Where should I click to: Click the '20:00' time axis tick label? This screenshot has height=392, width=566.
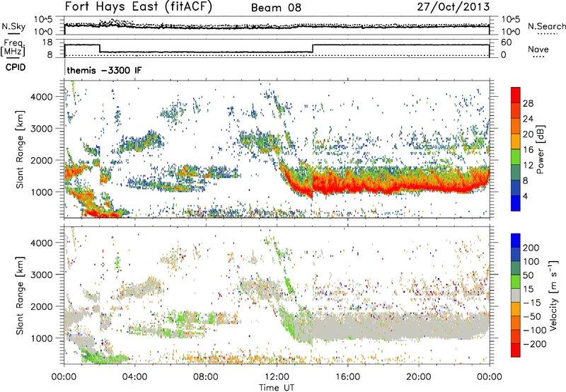419,377
